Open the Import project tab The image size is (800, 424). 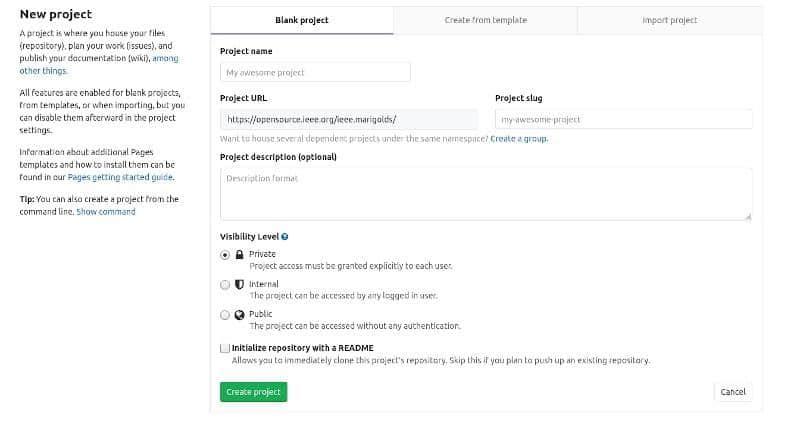(x=669, y=20)
